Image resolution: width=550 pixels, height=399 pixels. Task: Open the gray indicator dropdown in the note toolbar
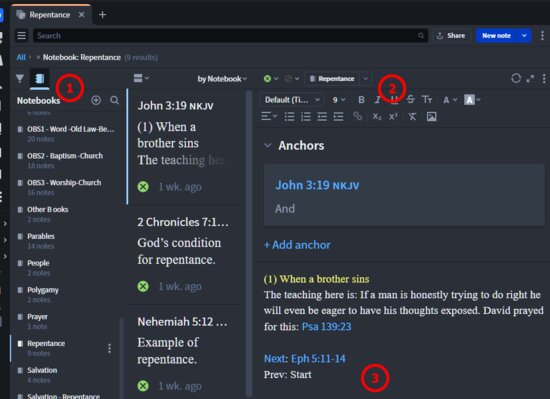(x=292, y=79)
